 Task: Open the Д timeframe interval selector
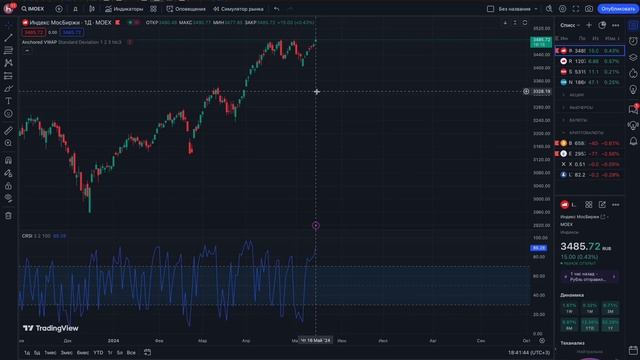(x=76, y=9)
